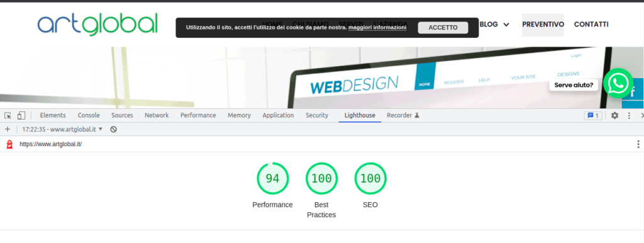Switch to the Performance tab
The width and height of the screenshot is (644, 243).
coord(198,116)
